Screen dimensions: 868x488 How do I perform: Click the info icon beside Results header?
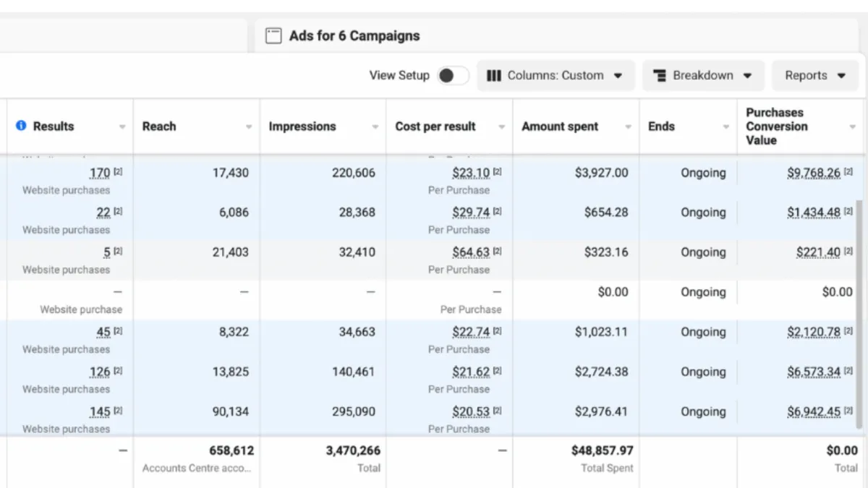click(x=21, y=126)
